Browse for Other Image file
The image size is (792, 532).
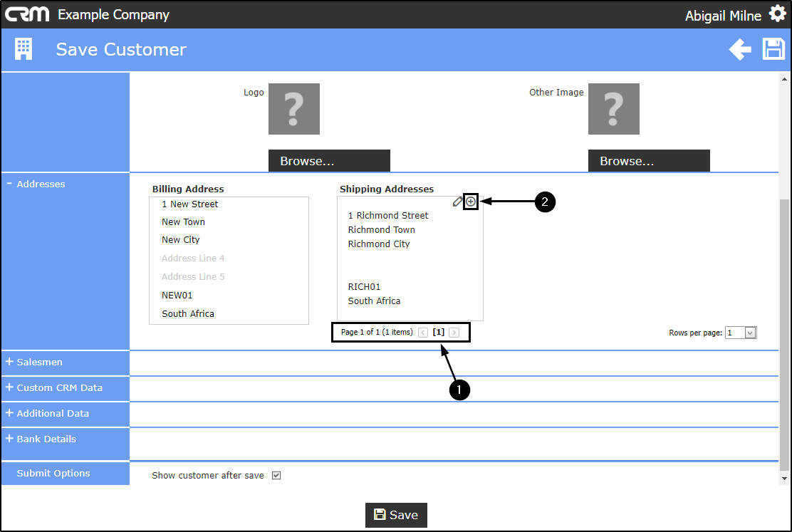tap(649, 161)
